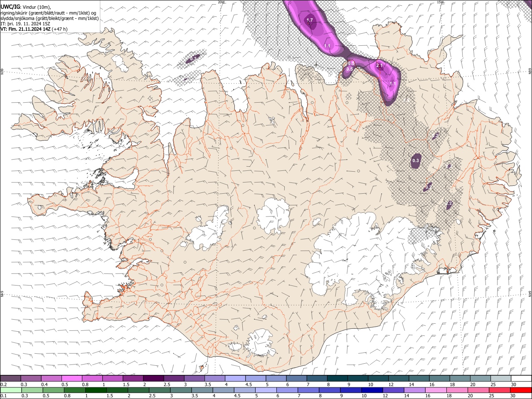Click the valid time 'VT: Fim. 21.11.2024 14Z (+47 h)'

(34, 30)
